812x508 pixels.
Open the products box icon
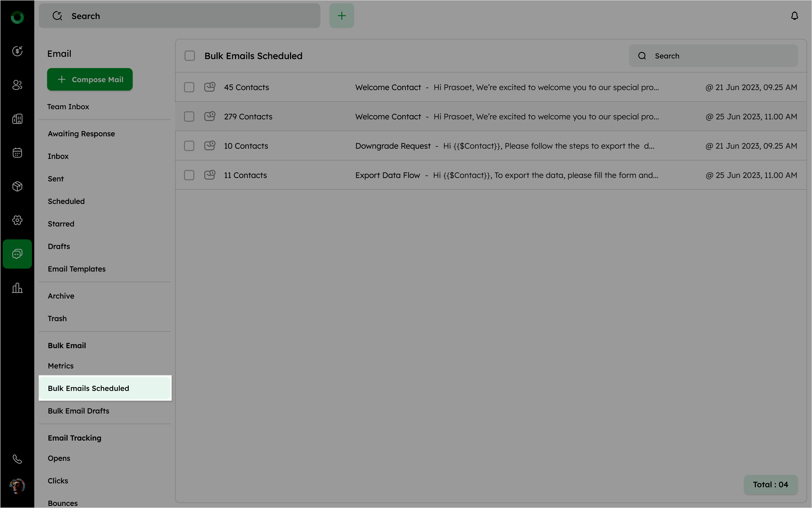(17, 186)
